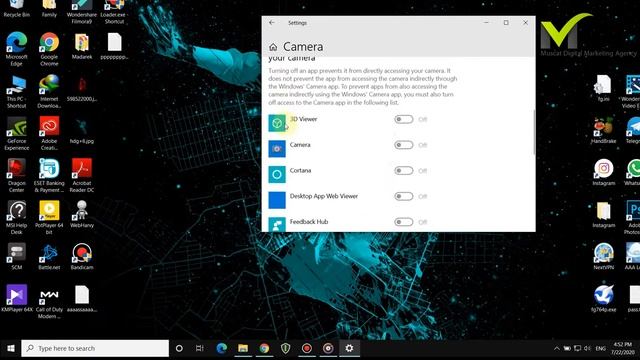Select Instagram shortcut with camera logo
The image size is (640, 360).
point(604,173)
